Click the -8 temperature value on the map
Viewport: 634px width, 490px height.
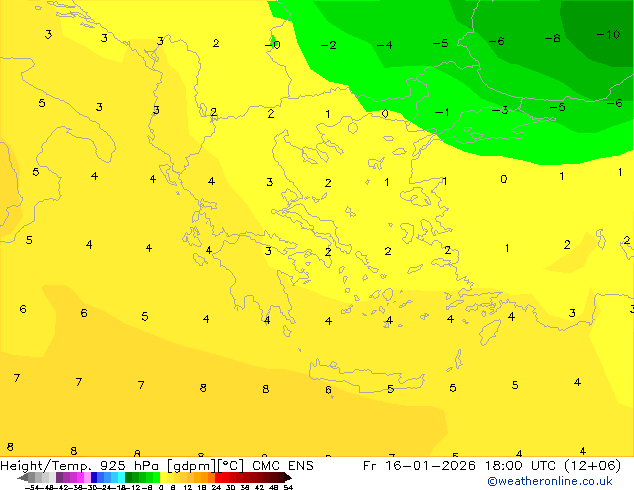click(552, 38)
